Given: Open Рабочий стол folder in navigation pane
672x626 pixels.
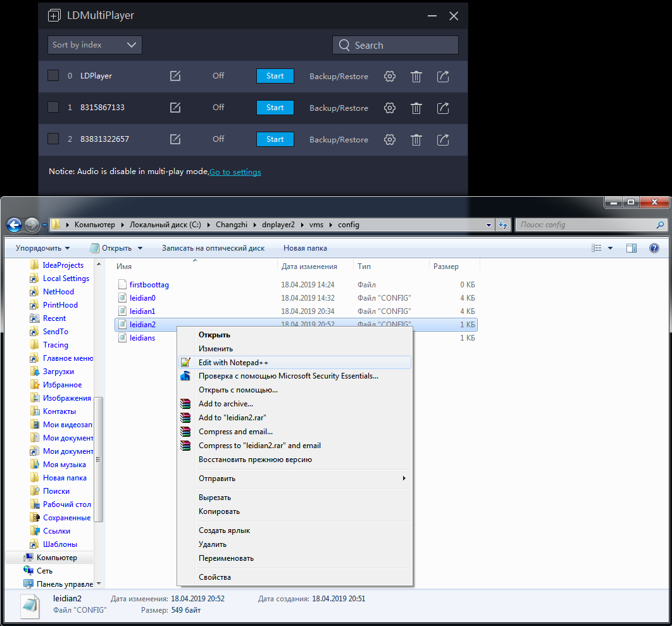Looking at the screenshot, I should [67, 504].
